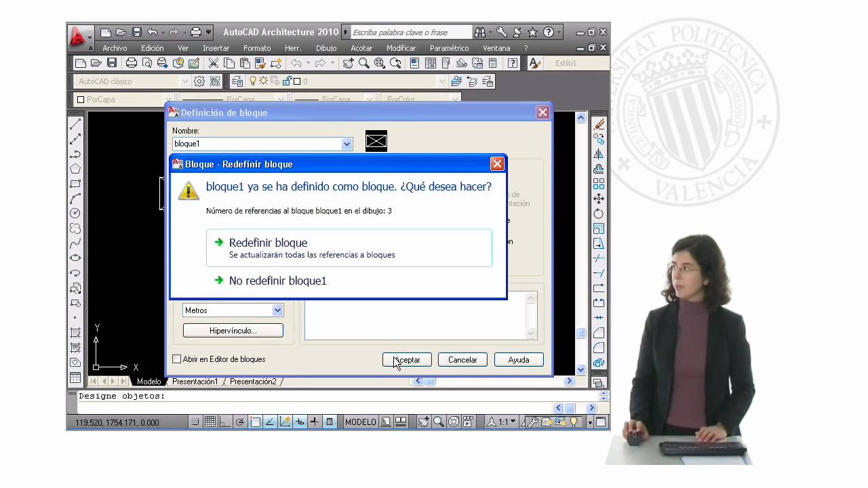Choose Redefinir bloque option
This screenshot has width=868, height=488.
[349, 248]
